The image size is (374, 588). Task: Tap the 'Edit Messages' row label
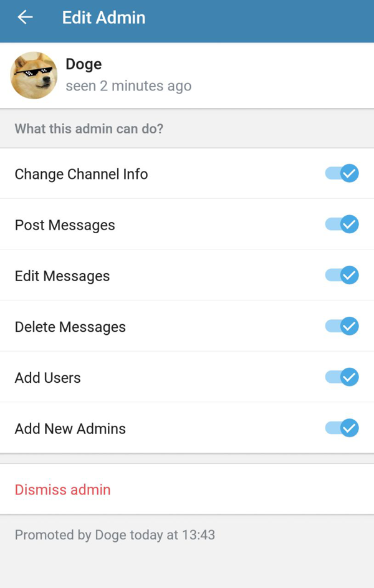coord(62,276)
